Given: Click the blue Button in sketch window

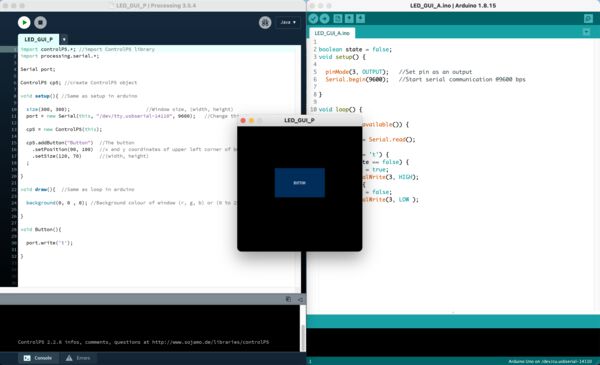Looking at the screenshot, I should coord(300,183).
